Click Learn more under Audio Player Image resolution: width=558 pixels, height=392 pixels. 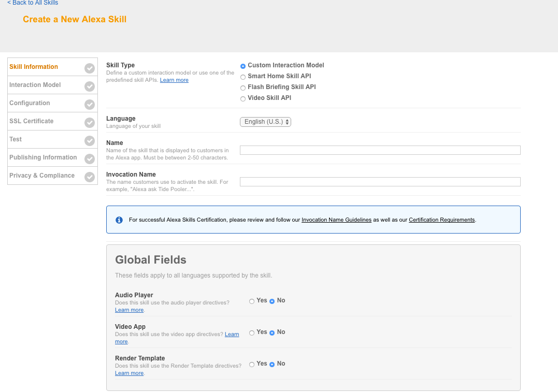coord(129,310)
